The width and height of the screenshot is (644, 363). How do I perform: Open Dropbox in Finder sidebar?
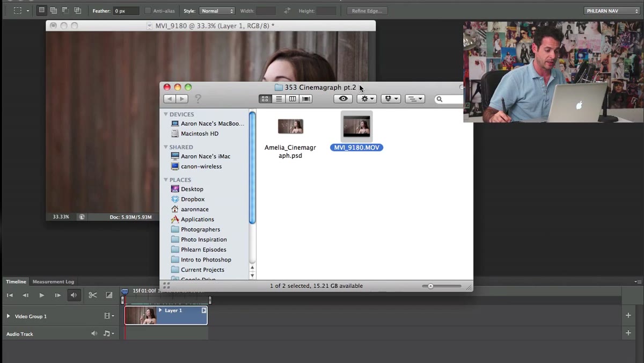click(193, 199)
